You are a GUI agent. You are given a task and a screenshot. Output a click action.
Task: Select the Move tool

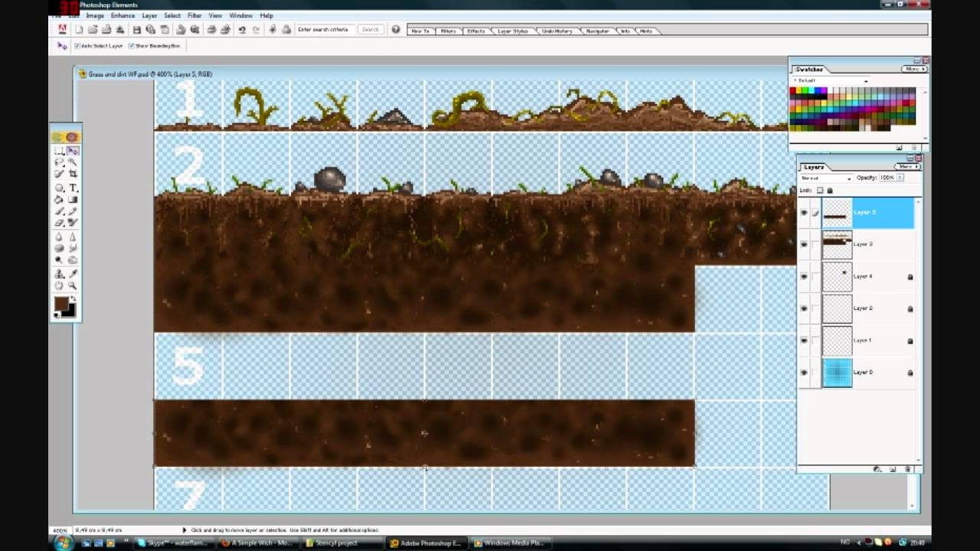coord(72,152)
